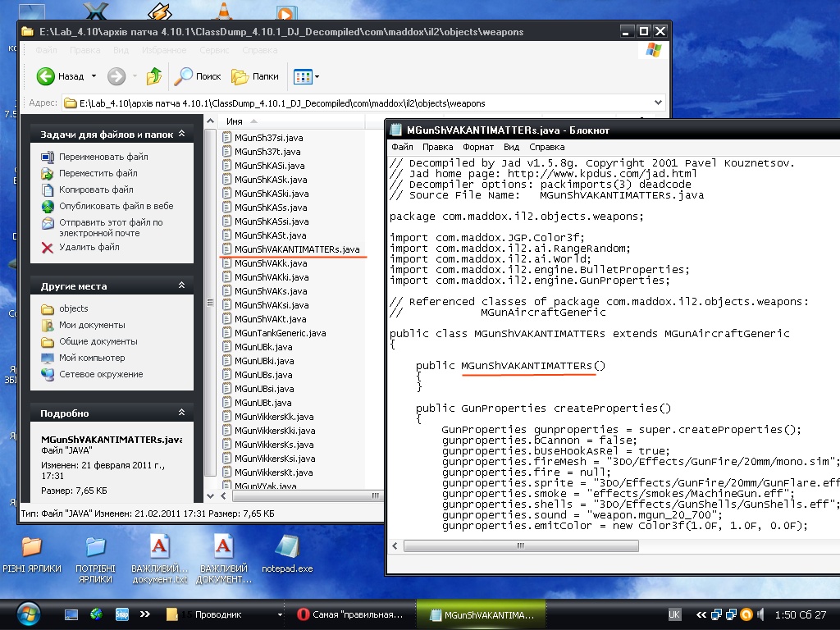Collapse the 'Подробно' details panel
Screen dimensions: 840x630
click(181, 413)
